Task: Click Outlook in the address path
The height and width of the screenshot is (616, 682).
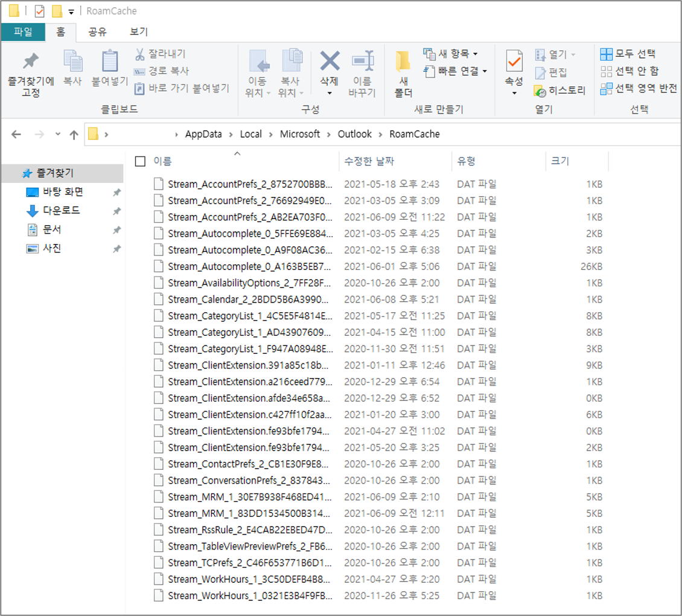Action: tap(354, 134)
